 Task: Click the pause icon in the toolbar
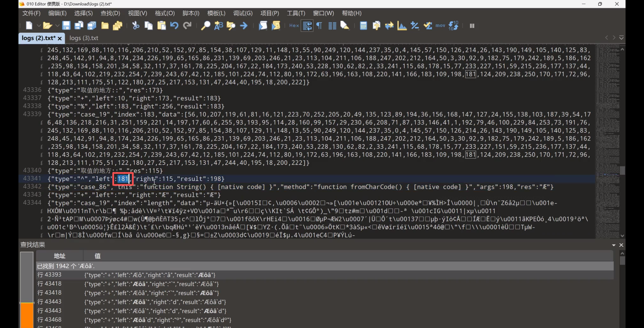[x=472, y=25]
